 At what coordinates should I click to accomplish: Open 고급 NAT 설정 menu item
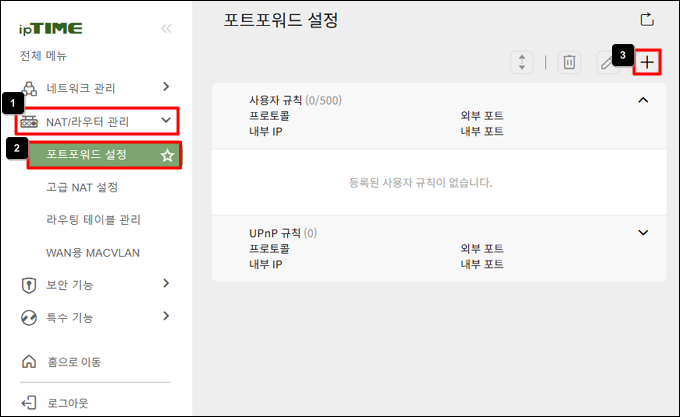click(82, 187)
